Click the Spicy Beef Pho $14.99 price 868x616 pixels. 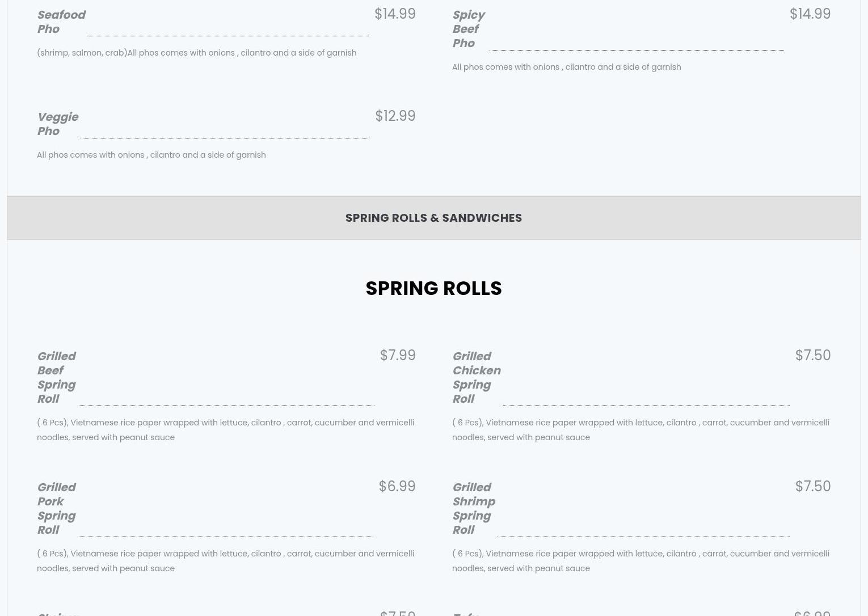coord(810,14)
